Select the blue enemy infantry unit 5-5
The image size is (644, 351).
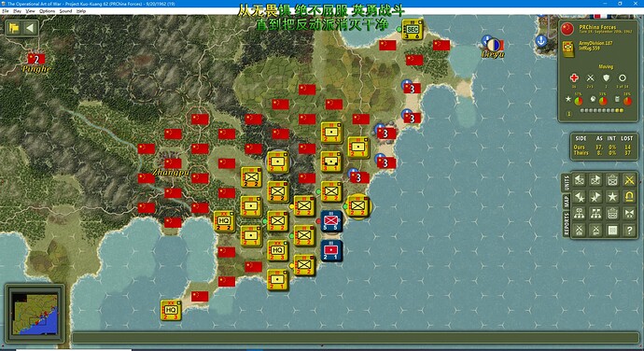click(x=331, y=221)
